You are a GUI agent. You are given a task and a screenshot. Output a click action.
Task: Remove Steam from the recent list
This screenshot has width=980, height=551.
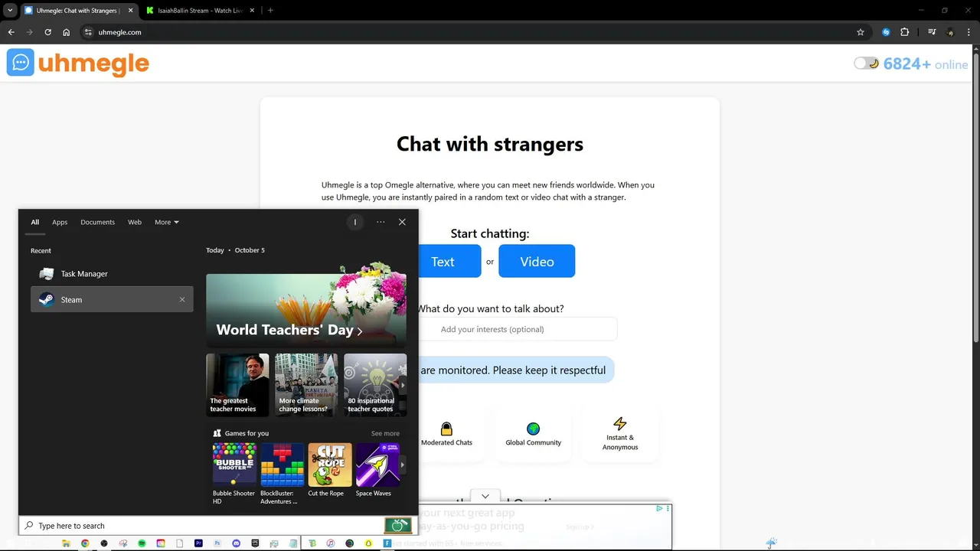point(182,300)
